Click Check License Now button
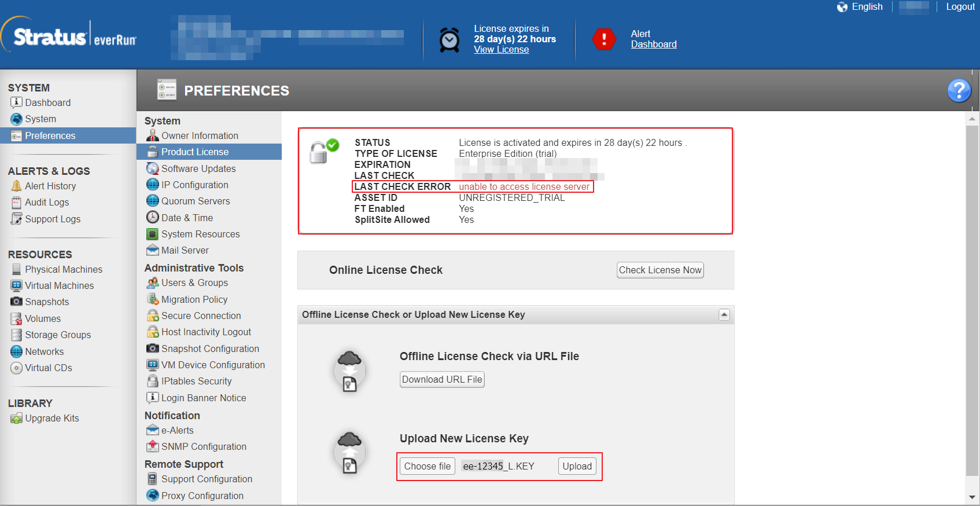This screenshot has height=506, width=980. pyautogui.click(x=660, y=270)
